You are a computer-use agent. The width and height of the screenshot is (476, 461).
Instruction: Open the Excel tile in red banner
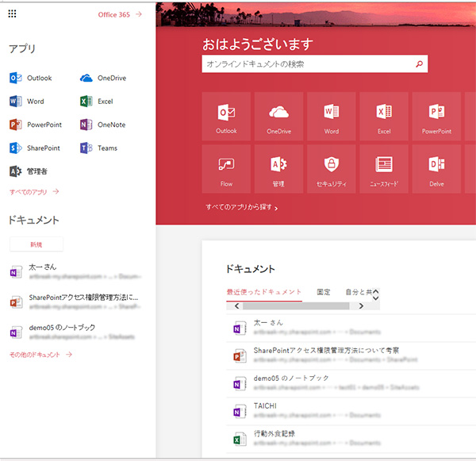pos(384,117)
